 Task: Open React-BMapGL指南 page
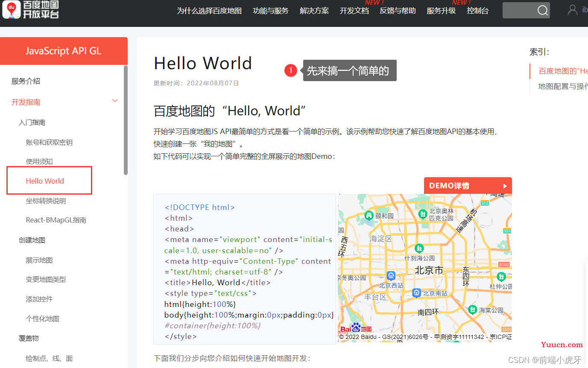56,220
